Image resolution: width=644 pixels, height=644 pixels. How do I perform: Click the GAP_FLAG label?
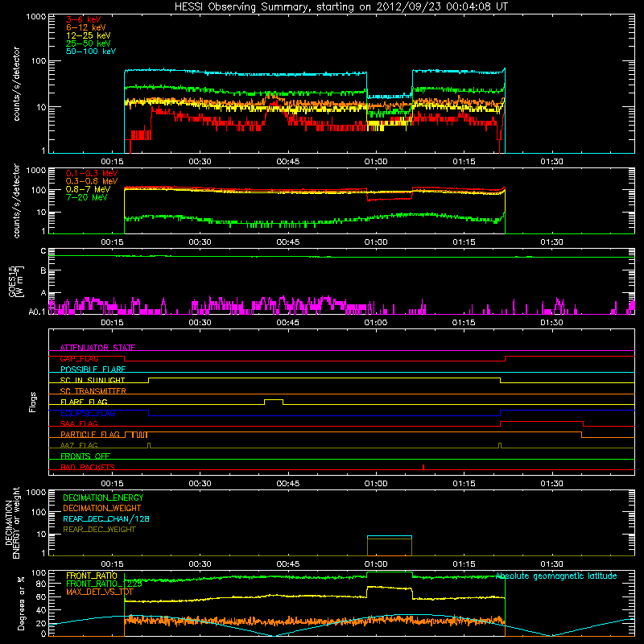click(x=79, y=358)
